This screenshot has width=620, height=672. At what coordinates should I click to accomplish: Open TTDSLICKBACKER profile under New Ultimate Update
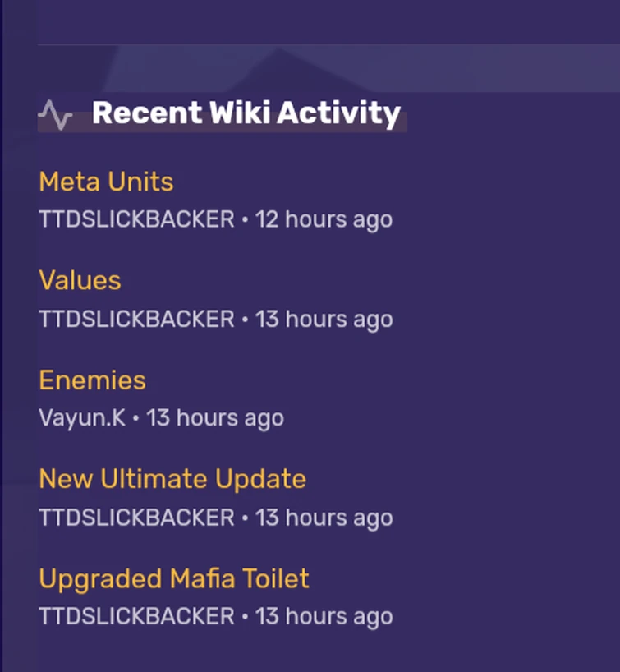tap(136, 518)
